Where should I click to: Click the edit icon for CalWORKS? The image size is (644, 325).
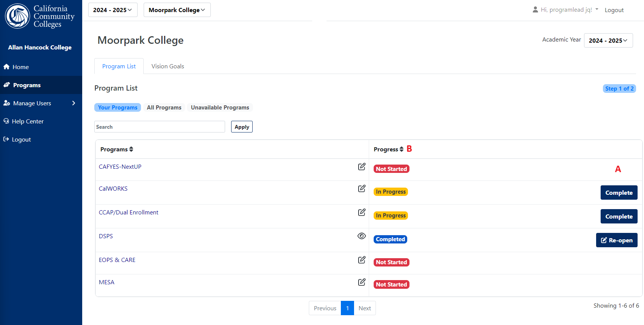click(x=362, y=188)
